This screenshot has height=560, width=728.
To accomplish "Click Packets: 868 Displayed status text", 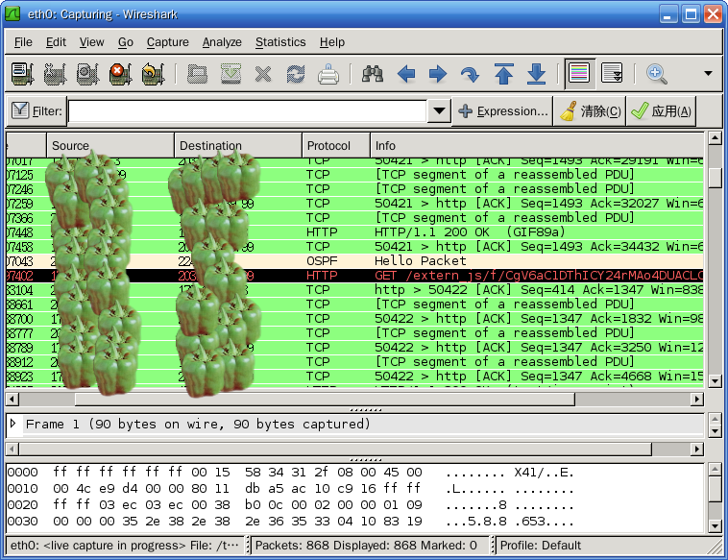I will 366,546.
